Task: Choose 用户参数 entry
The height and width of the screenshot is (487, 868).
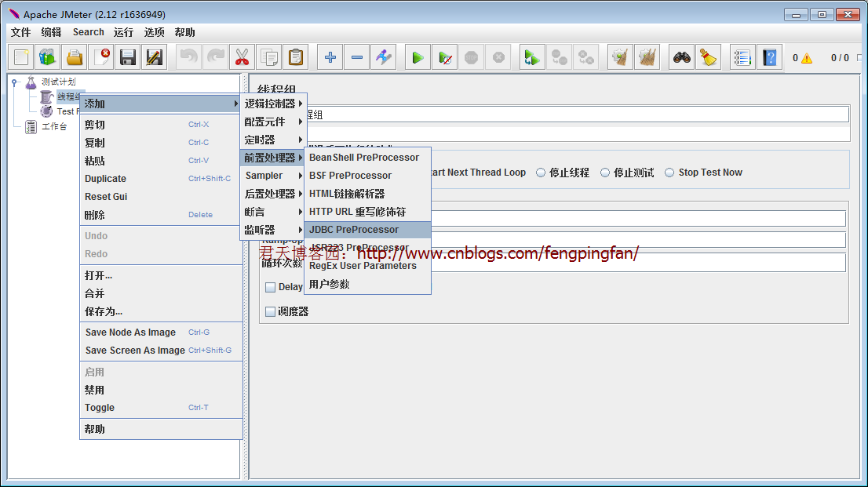Action: click(367, 285)
